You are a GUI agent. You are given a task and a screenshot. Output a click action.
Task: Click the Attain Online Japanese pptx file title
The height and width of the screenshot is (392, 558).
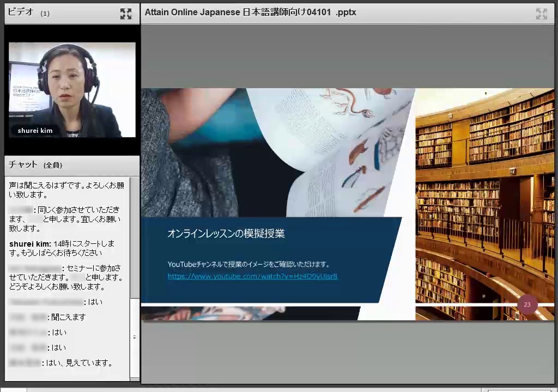coord(250,12)
